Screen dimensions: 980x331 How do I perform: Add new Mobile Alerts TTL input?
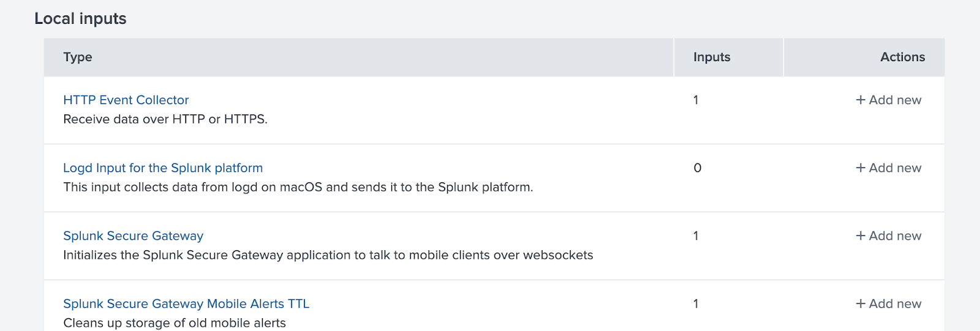[x=888, y=303]
